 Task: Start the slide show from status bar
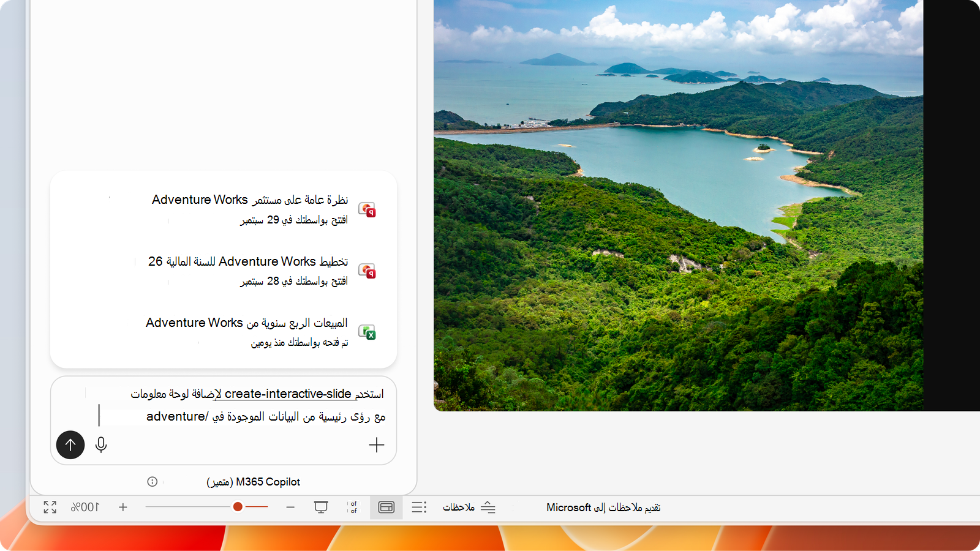321,507
